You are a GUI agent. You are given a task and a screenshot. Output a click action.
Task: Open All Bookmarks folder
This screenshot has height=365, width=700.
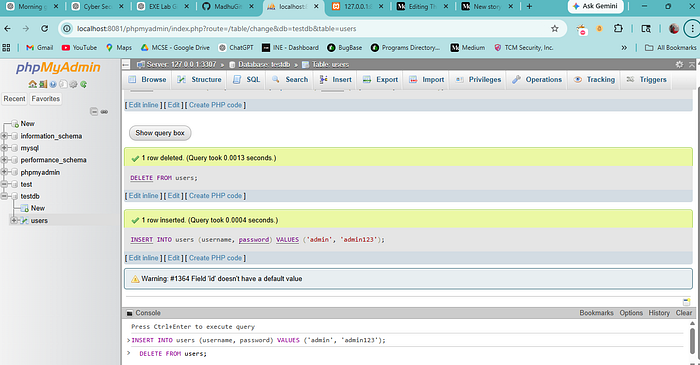(x=671, y=47)
